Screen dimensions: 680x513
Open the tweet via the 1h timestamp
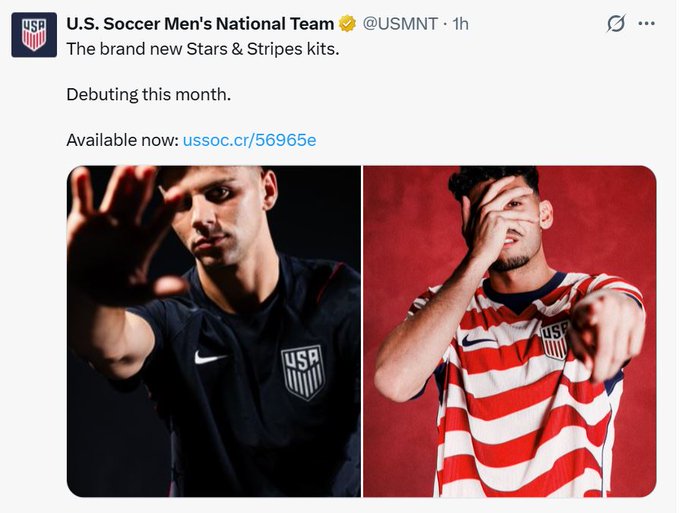click(x=460, y=23)
